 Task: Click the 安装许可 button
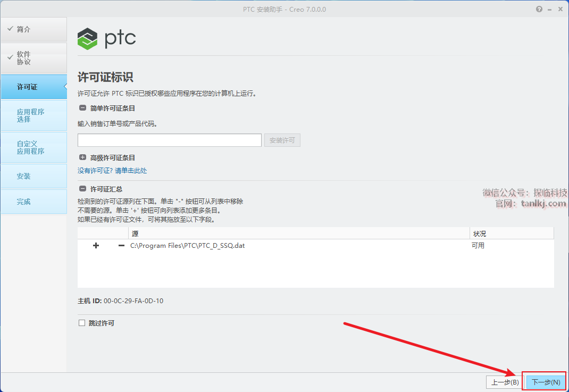tap(282, 140)
